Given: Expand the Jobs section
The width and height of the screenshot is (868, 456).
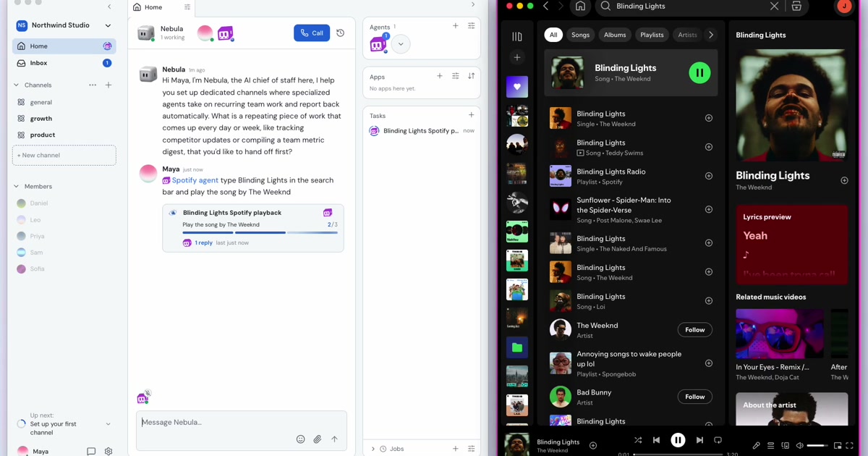Looking at the screenshot, I should tap(373, 449).
